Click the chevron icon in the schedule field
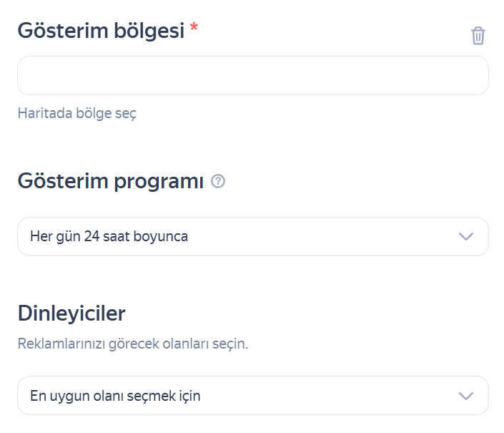Viewport: 504px width, 433px height. click(x=466, y=237)
